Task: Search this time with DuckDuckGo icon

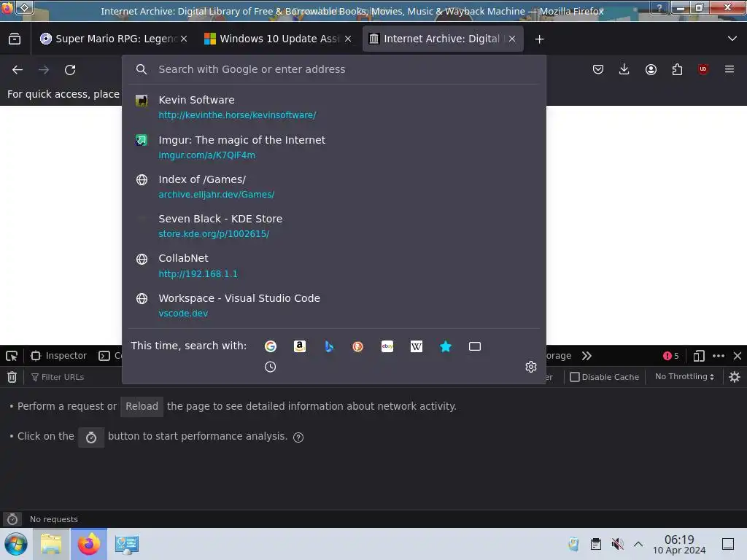Action: pyautogui.click(x=357, y=346)
